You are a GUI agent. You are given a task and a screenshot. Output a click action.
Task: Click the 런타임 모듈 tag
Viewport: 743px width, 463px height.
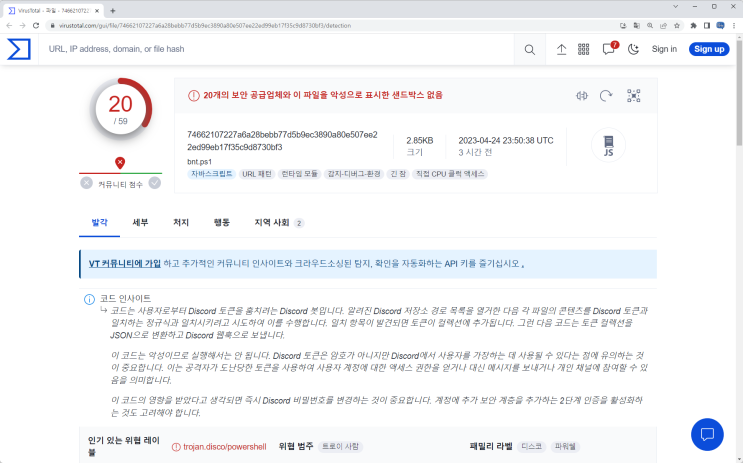(299, 174)
